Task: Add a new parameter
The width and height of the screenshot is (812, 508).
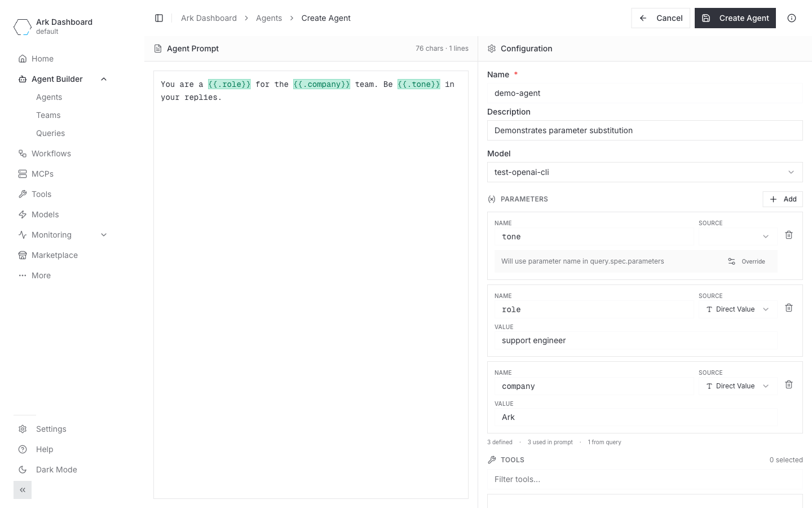Action: pos(783,199)
